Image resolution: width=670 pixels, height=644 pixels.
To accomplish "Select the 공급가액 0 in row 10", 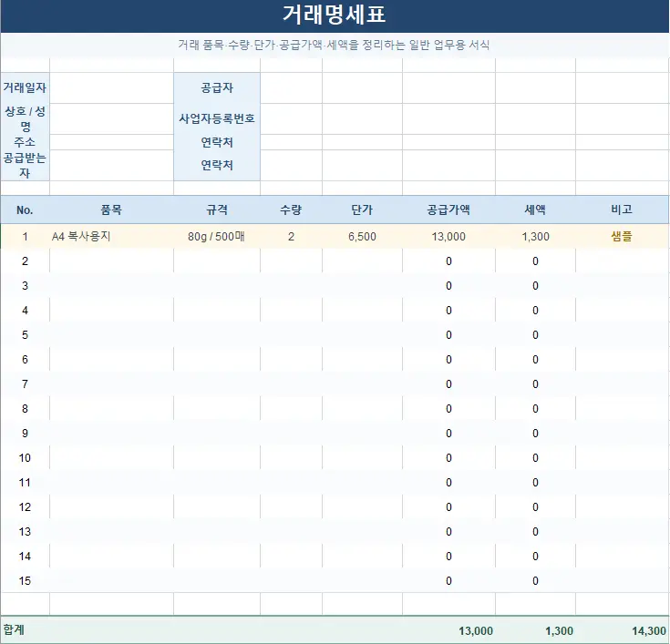I will (x=448, y=458).
